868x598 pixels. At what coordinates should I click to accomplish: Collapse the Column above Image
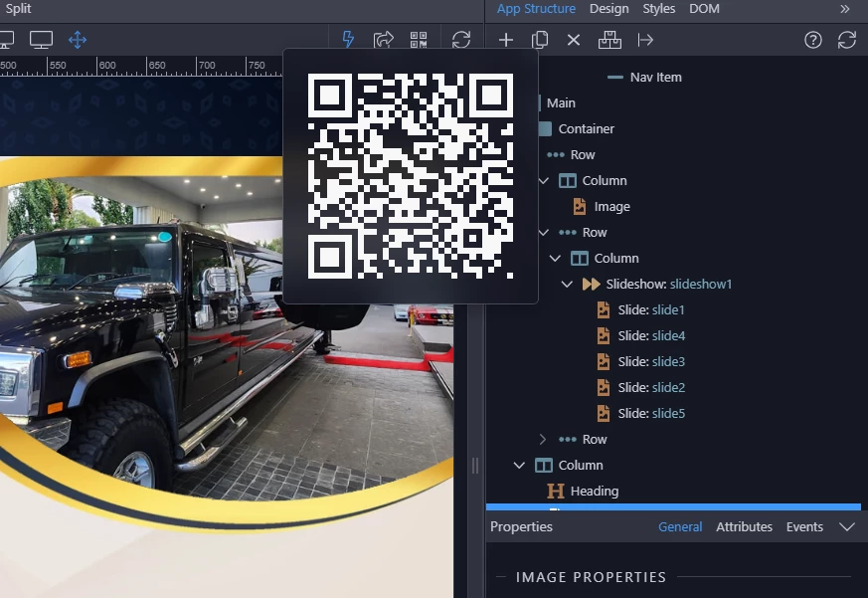544,181
